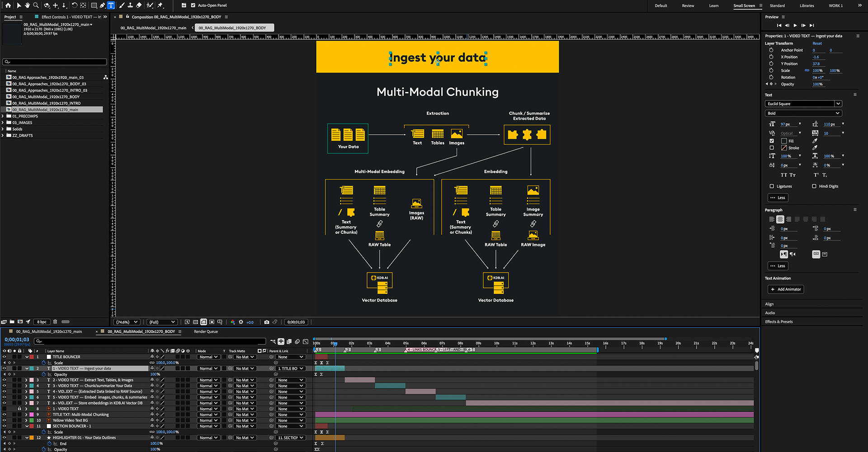Screen dimensions: 868x452
Task: Expand the 03_IMAGES folder
Action: tap(3, 122)
